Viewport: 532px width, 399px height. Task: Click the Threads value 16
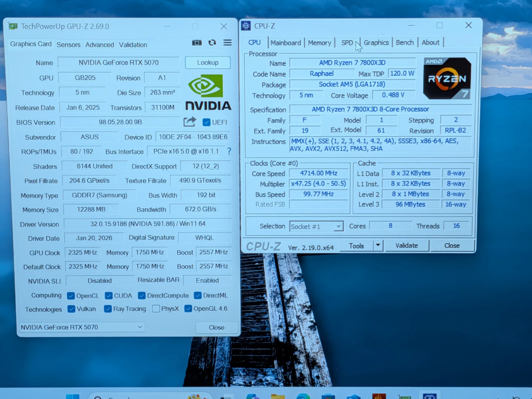(457, 226)
